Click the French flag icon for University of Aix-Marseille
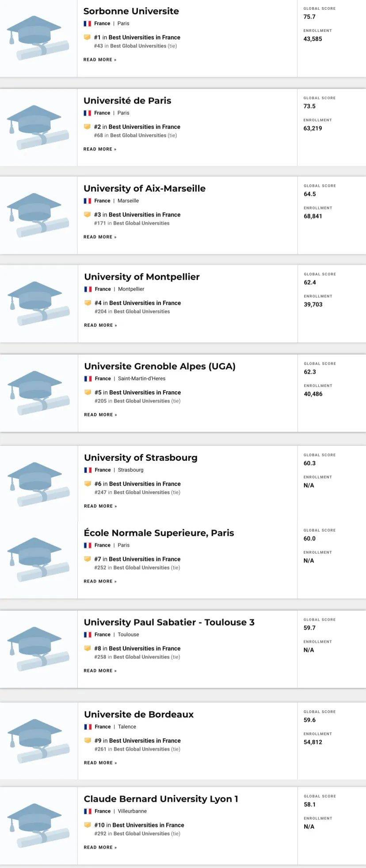Image resolution: width=366 pixels, height=868 pixels. coord(87,201)
